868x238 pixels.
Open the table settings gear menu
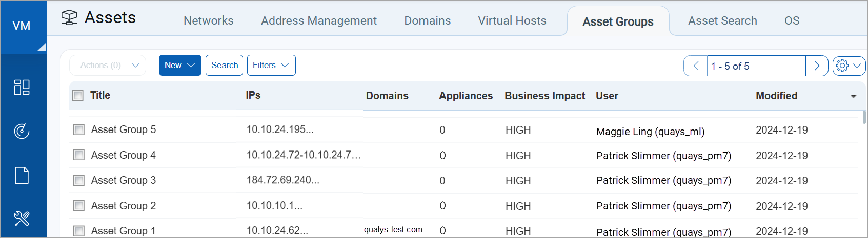coord(849,66)
